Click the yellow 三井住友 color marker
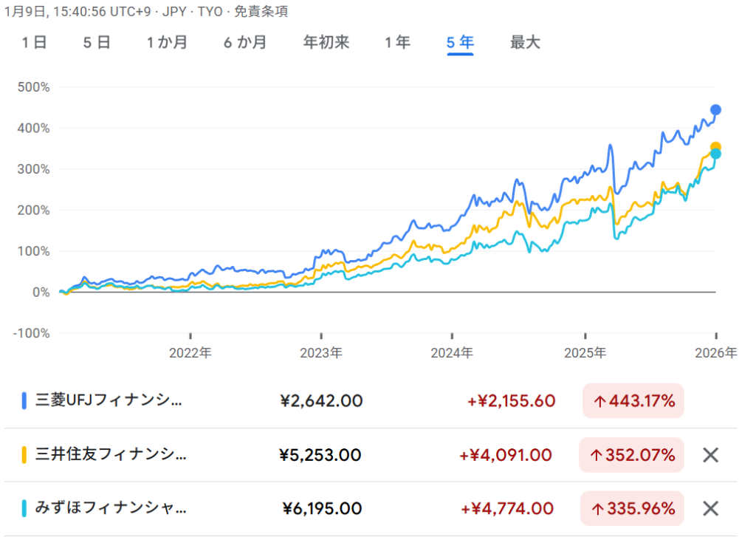This screenshot has height=537, width=756. click(x=24, y=455)
